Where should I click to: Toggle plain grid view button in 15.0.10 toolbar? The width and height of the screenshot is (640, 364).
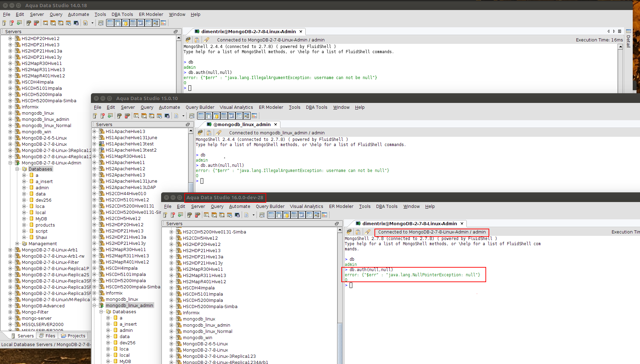point(224,116)
